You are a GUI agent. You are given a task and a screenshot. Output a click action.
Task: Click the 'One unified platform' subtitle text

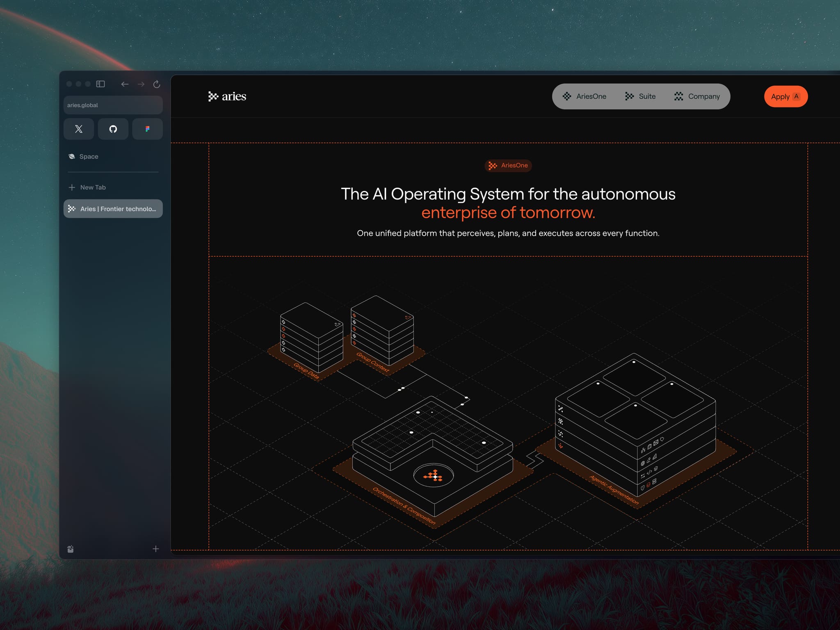point(508,233)
